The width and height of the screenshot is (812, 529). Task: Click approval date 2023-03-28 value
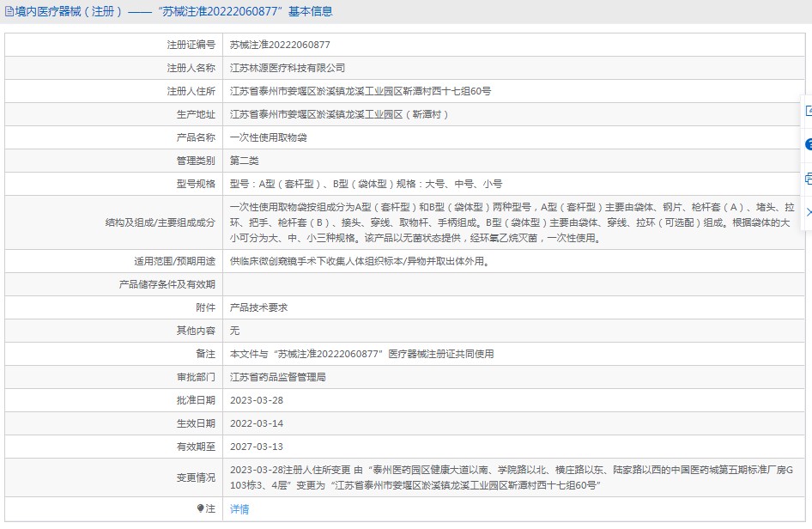click(x=257, y=400)
